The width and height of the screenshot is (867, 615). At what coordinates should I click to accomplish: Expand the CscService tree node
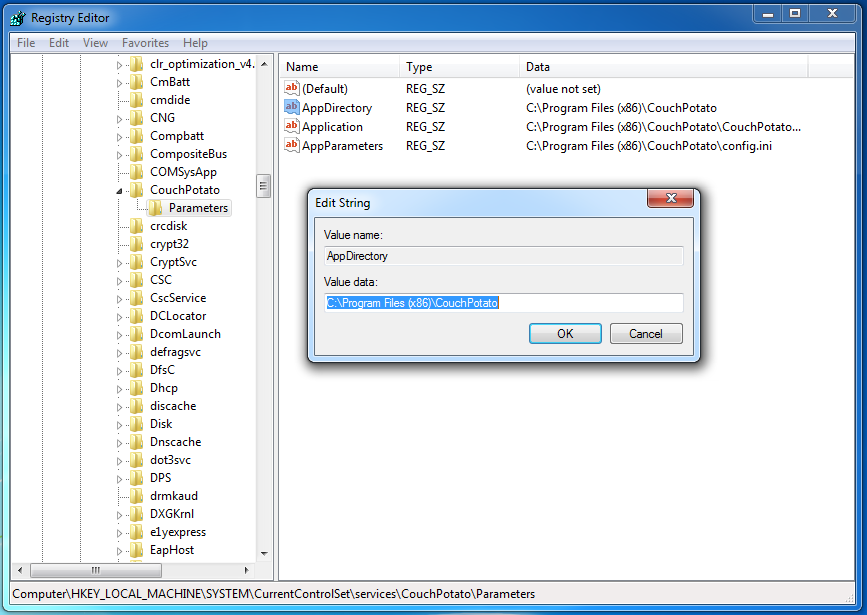(x=119, y=299)
